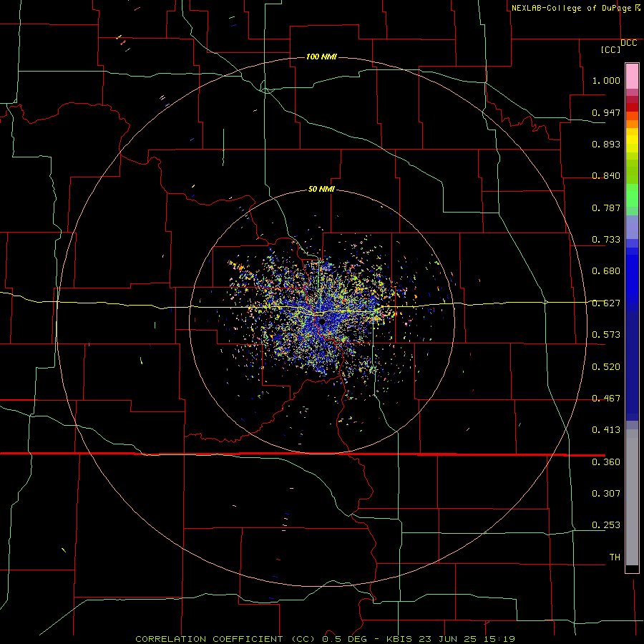Click the 0.413 legend value
This screenshot has height=644, width=644.
click(x=606, y=430)
